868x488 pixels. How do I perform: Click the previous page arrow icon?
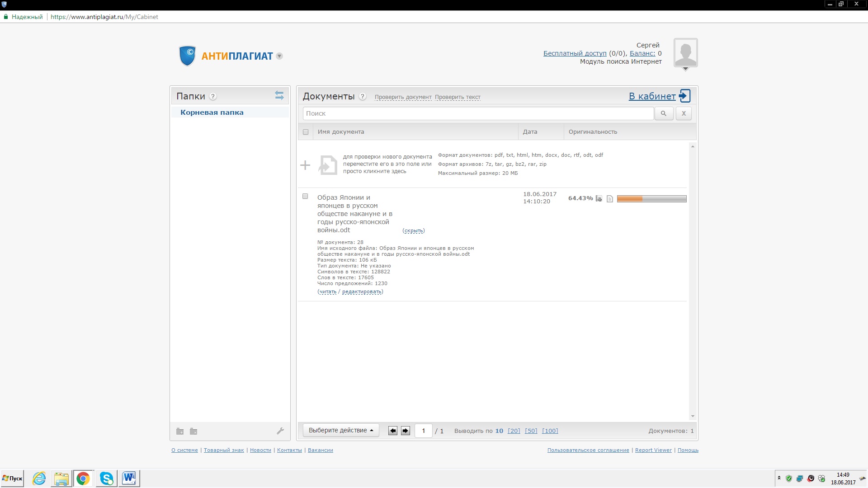point(393,431)
